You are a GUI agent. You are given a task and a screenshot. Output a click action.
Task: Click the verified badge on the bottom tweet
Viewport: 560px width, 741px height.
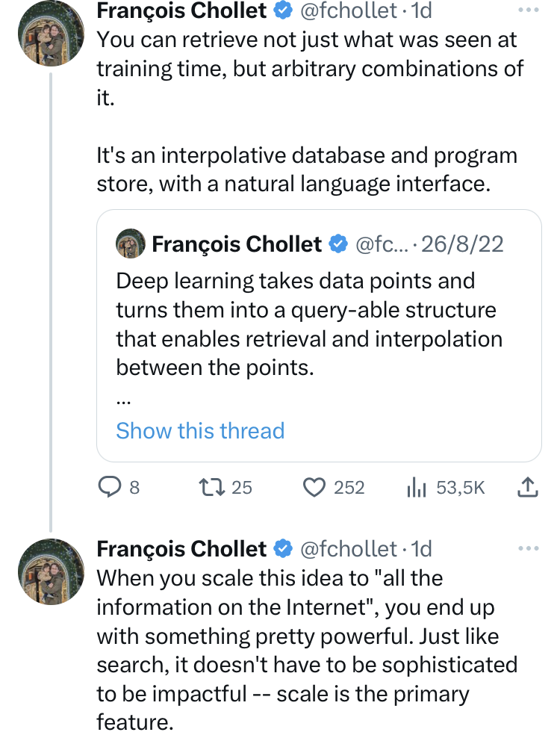pos(282,549)
